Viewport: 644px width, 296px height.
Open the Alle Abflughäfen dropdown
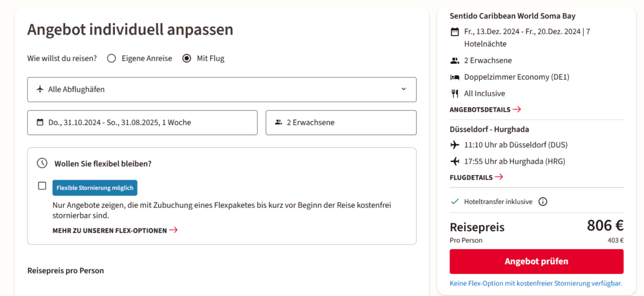(222, 90)
